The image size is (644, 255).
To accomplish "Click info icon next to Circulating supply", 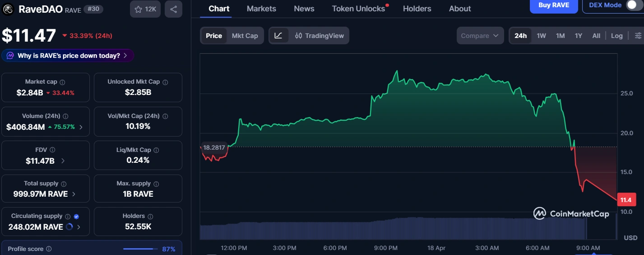I will click(x=68, y=217).
